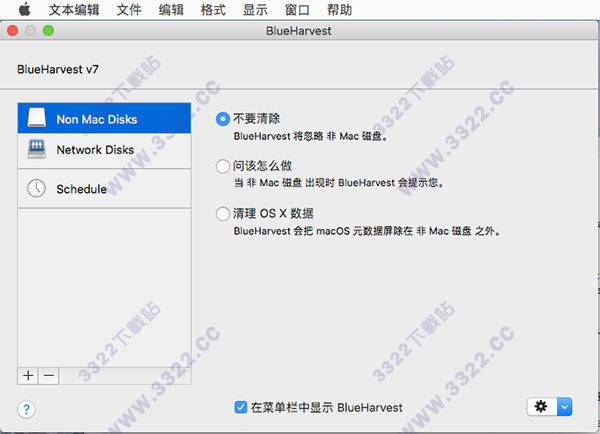Click the BlueHarvest v7 heading
The image size is (600, 434).
pyautogui.click(x=58, y=69)
